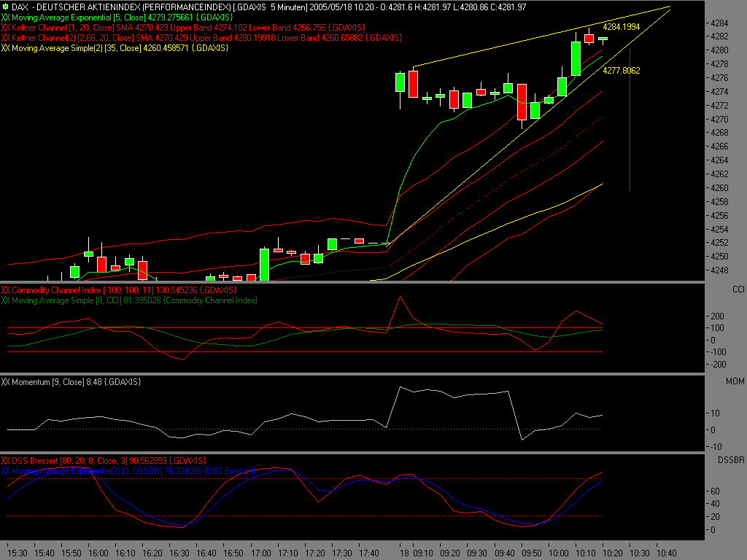Click the 10:20 time axis label
The width and height of the screenshot is (747, 560).
(613, 553)
